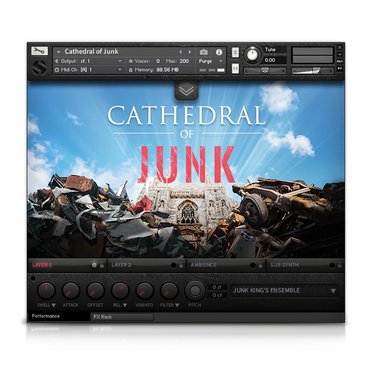Show instrument info icon
Viewport: 370px width, 370px height.
point(219,52)
